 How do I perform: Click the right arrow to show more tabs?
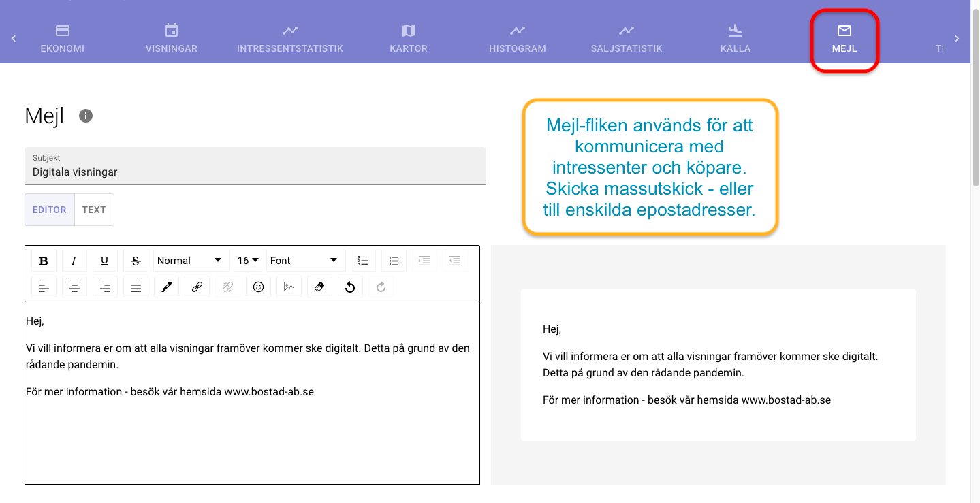coord(958,39)
